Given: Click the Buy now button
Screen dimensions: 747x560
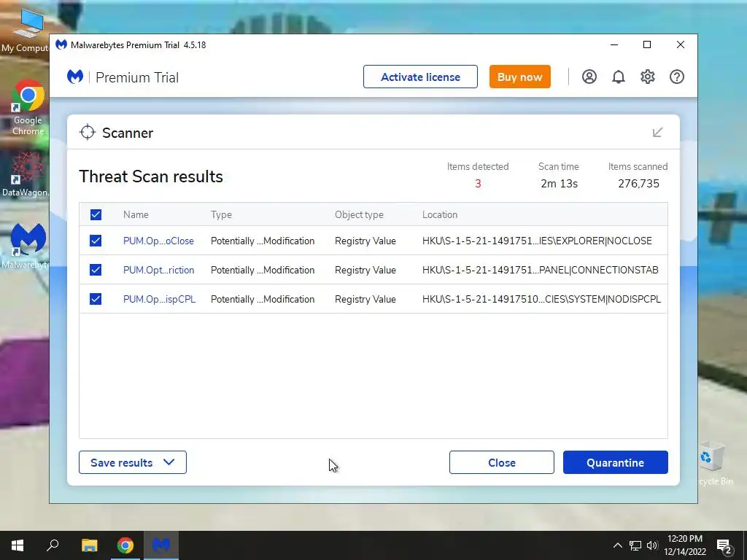Looking at the screenshot, I should click(519, 77).
